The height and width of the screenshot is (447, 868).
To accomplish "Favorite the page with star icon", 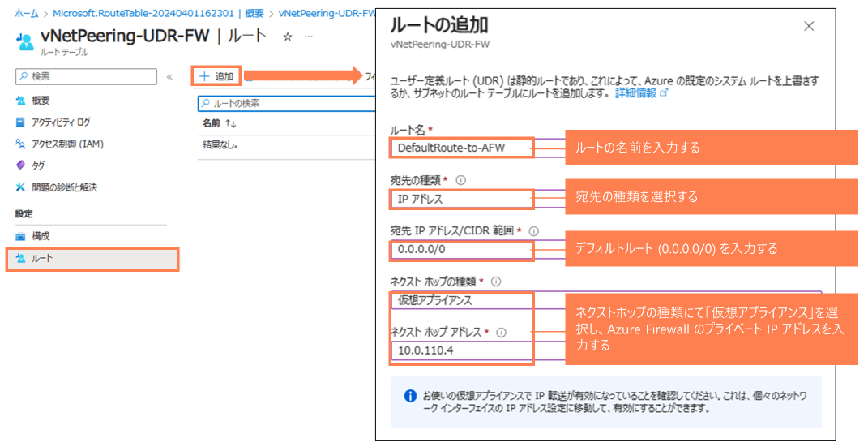I will click(287, 37).
